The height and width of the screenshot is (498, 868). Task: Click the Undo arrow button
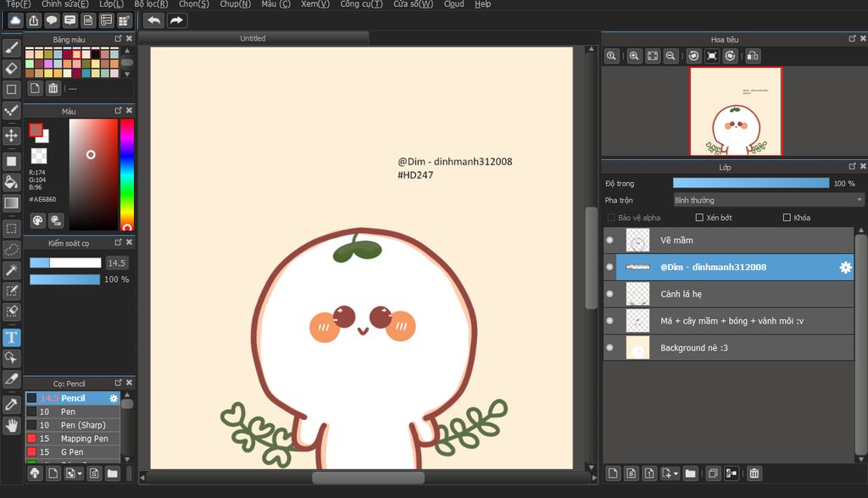(153, 20)
